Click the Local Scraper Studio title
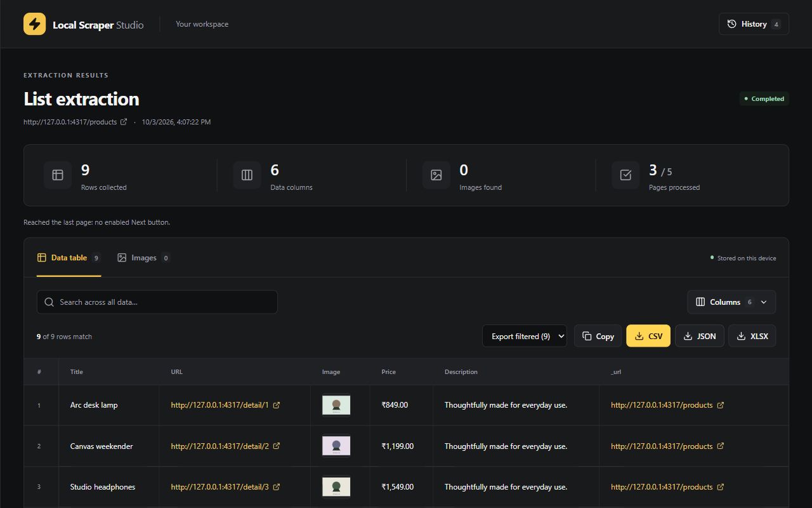812x508 pixels. point(98,25)
